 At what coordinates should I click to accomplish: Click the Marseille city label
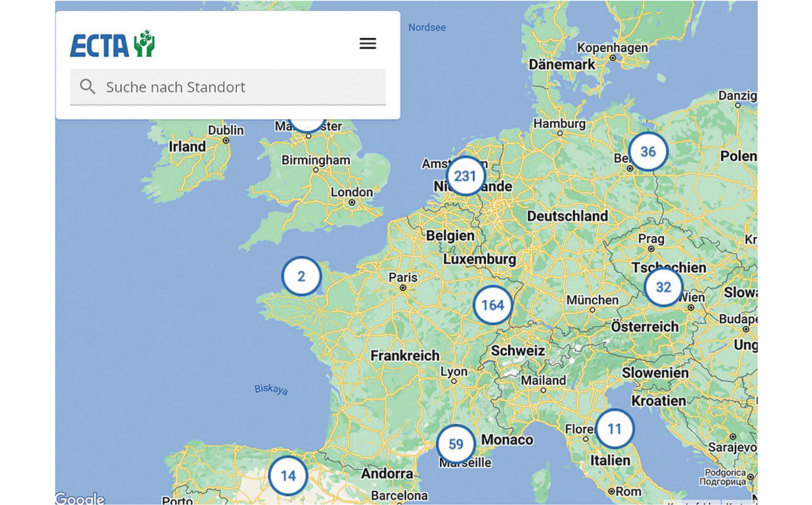(465, 463)
